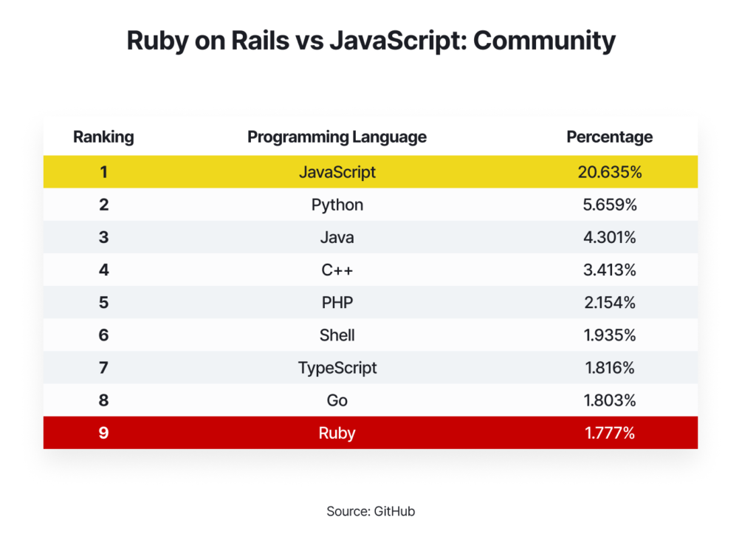Image resolution: width=756 pixels, height=537 pixels.
Task: Select the Java language cell
Action: (337, 237)
